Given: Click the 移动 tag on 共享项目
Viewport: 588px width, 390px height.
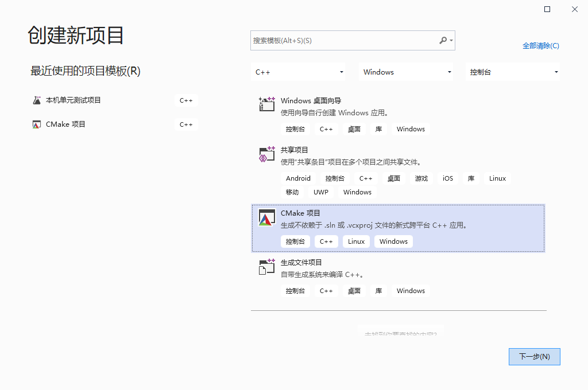Looking at the screenshot, I should 292,192.
